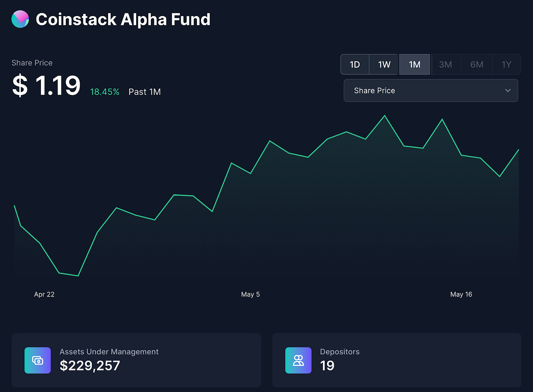The height and width of the screenshot is (392, 533).
Task: Click the May 5 axis label
Action: (x=250, y=294)
